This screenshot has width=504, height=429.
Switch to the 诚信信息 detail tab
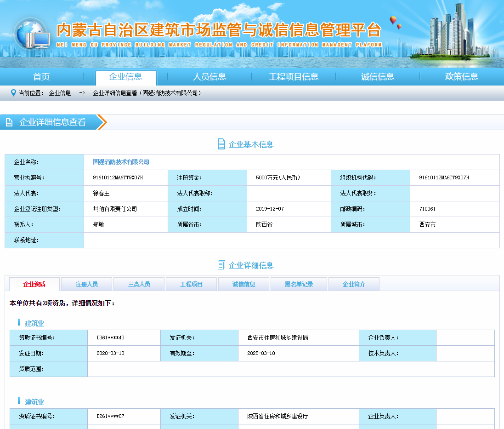click(243, 284)
